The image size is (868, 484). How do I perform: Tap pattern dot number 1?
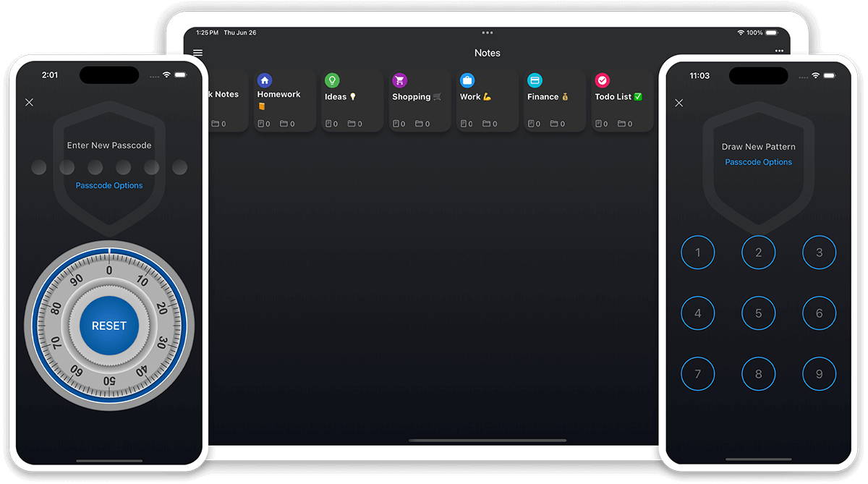coord(698,252)
